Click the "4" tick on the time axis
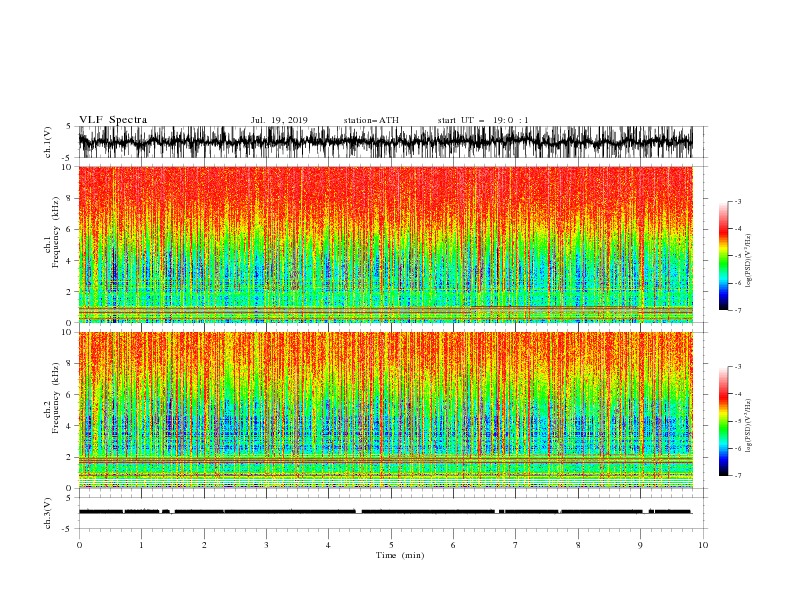Image resolution: width=792 pixels, height=612 pixels. [328, 545]
